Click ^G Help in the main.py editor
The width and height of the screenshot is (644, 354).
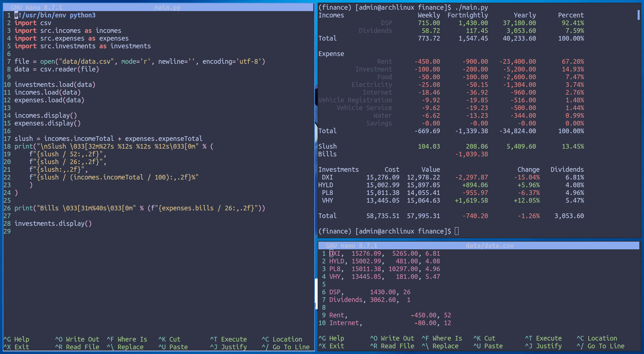16,339
